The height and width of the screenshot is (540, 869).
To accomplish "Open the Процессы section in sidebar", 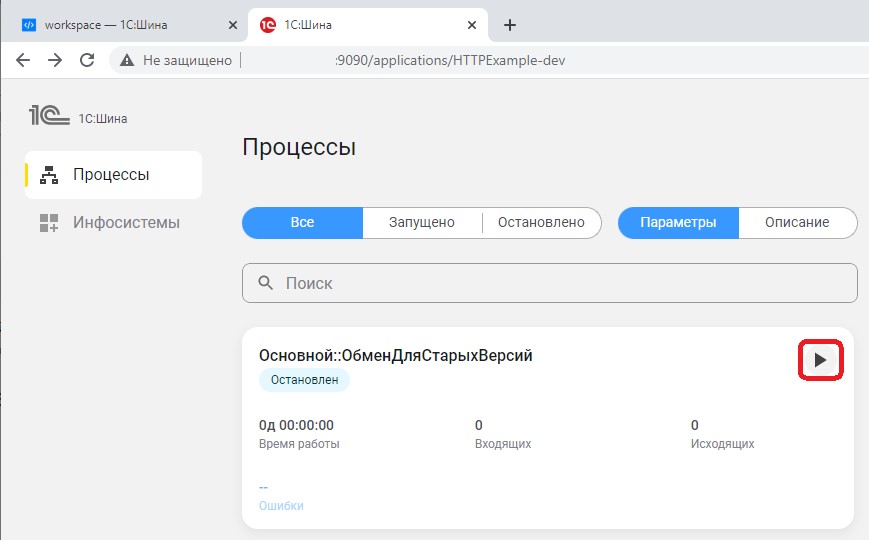I will click(x=111, y=175).
